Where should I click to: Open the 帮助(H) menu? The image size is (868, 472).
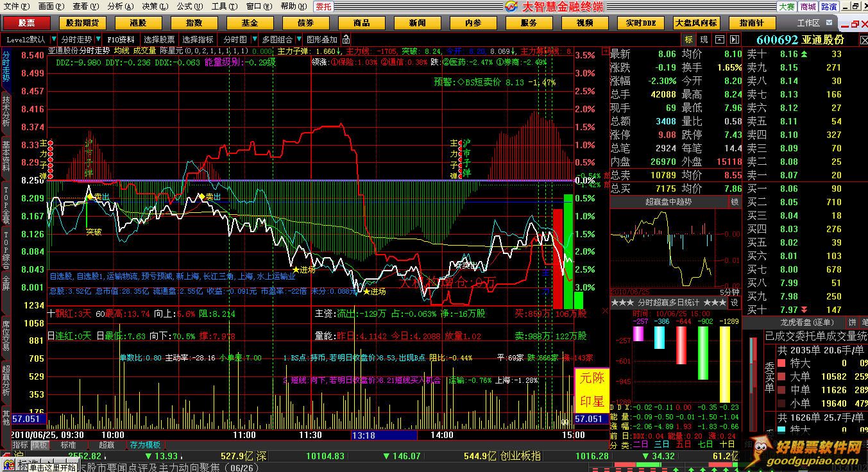point(294,6)
